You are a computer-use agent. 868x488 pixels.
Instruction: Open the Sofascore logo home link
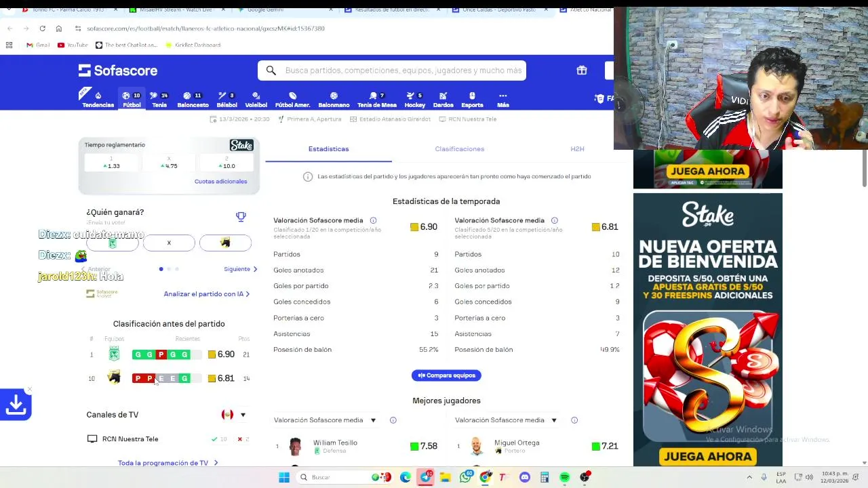[x=118, y=70]
